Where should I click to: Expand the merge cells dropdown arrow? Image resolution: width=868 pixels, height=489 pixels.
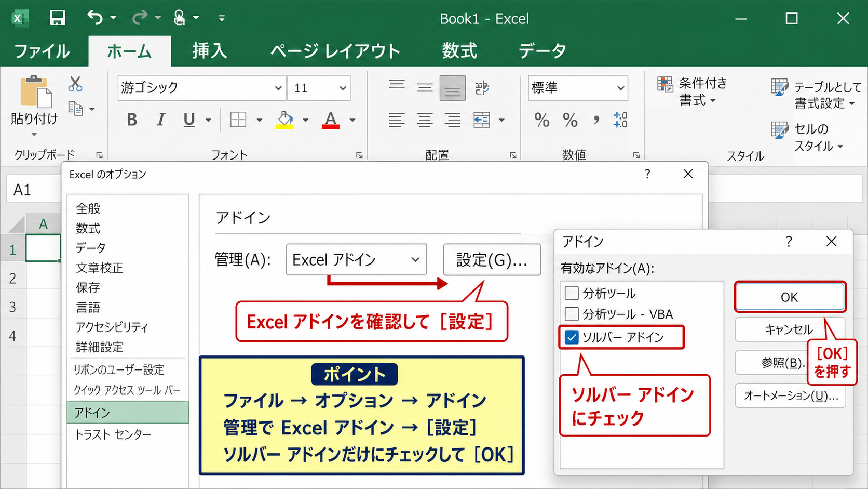pos(501,120)
